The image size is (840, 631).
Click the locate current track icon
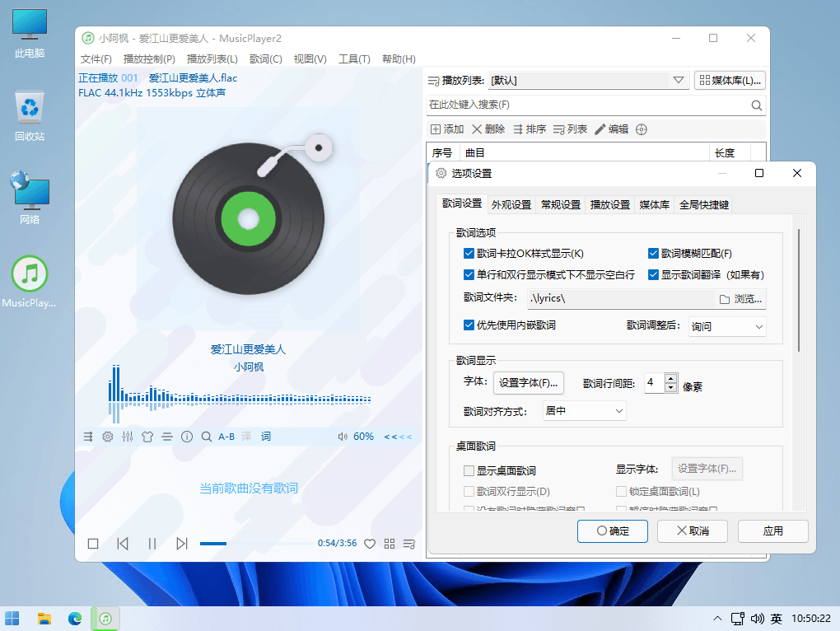[642, 129]
